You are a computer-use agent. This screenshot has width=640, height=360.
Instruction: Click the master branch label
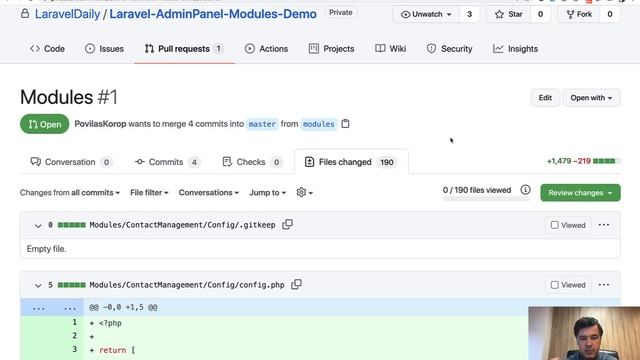[262, 124]
